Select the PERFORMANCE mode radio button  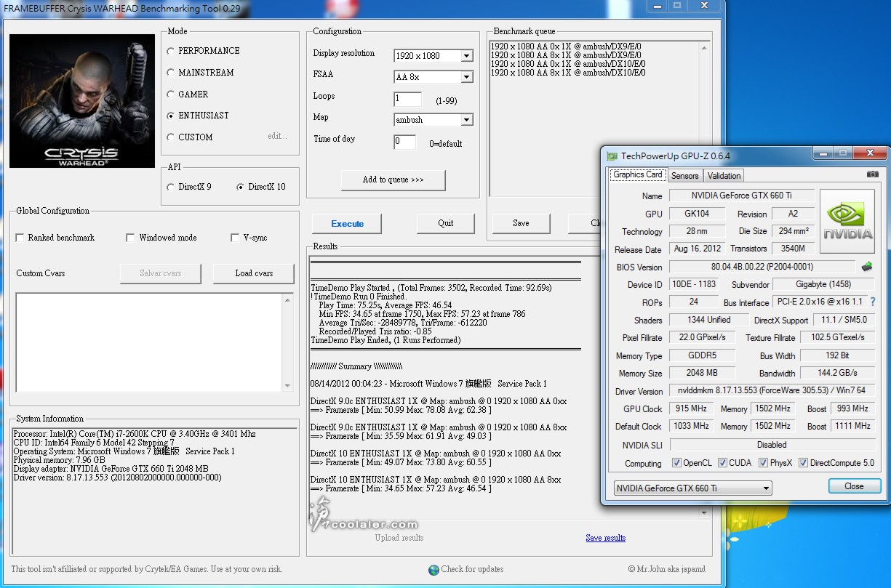click(x=171, y=51)
